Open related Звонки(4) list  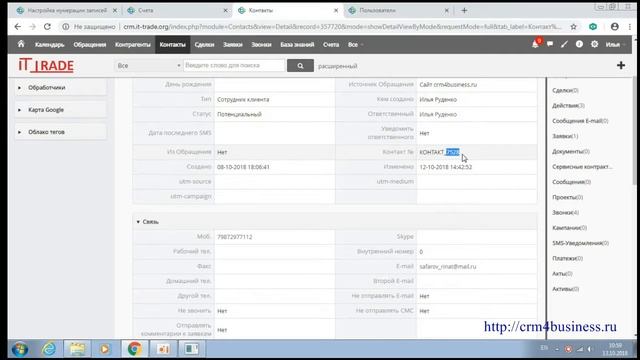pos(565,213)
